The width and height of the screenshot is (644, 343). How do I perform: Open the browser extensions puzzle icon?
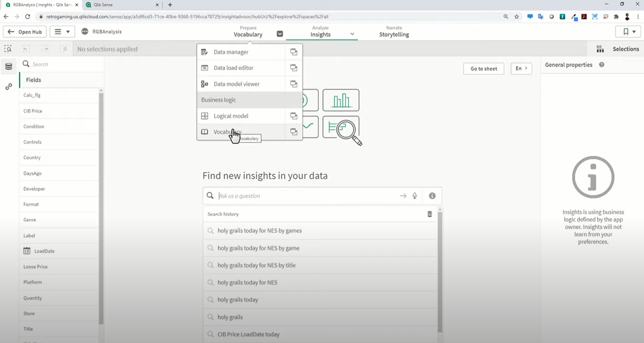616,16
